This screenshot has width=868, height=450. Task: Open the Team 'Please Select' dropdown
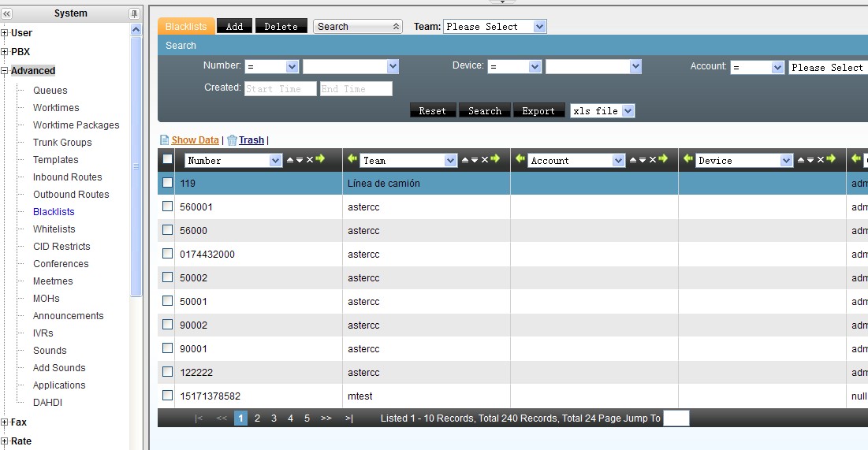(495, 27)
